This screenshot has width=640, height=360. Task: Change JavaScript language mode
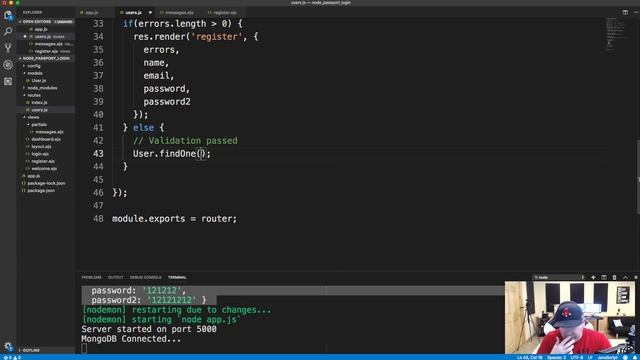tap(607, 358)
